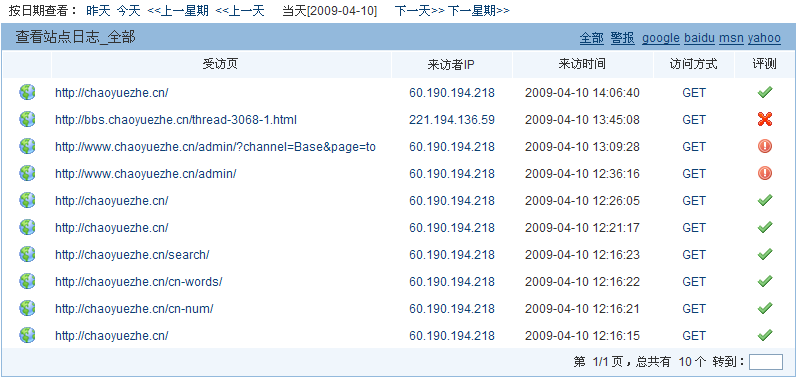Open chaoyuezhe.cn link visited at 14:06:40
Image resolution: width=798 pixels, height=379 pixels.
(x=112, y=93)
